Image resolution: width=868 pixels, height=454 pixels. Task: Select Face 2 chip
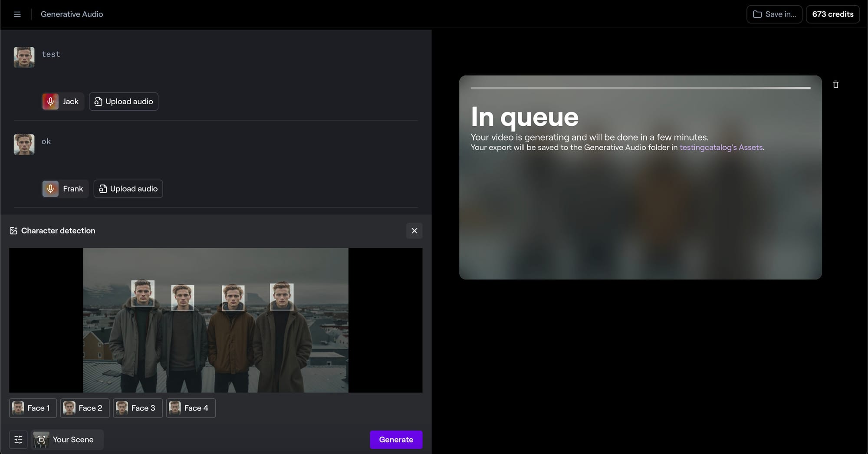tap(85, 408)
